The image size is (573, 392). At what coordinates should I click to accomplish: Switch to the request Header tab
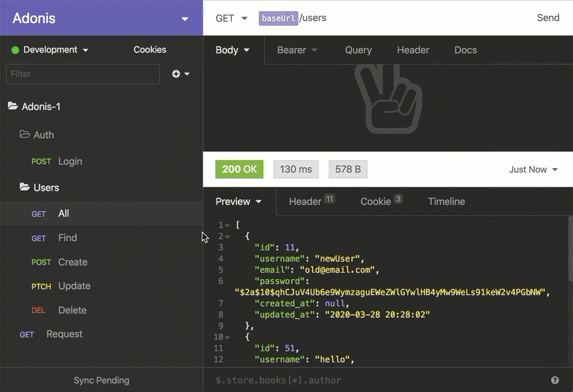point(413,50)
